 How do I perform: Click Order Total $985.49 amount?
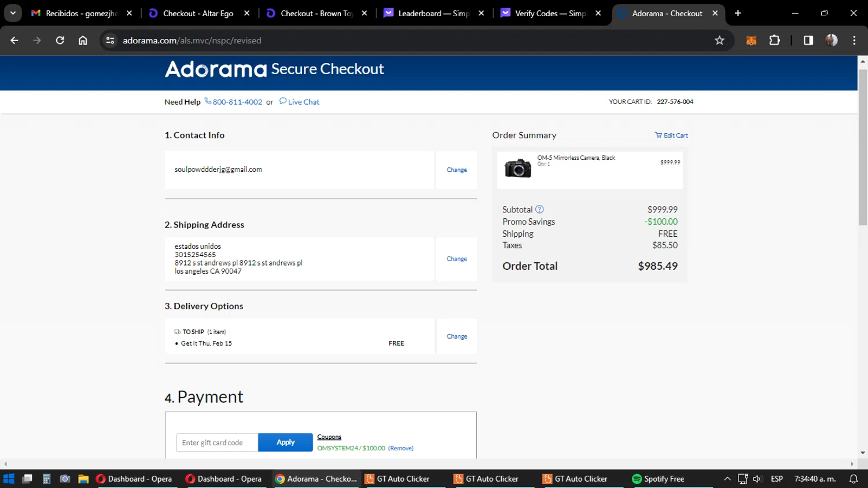[x=657, y=266]
